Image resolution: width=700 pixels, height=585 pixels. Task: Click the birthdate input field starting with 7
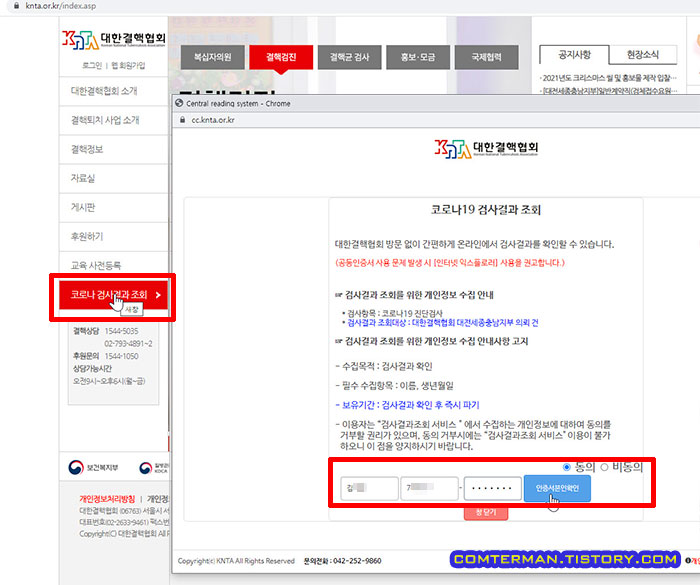pos(429,489)
